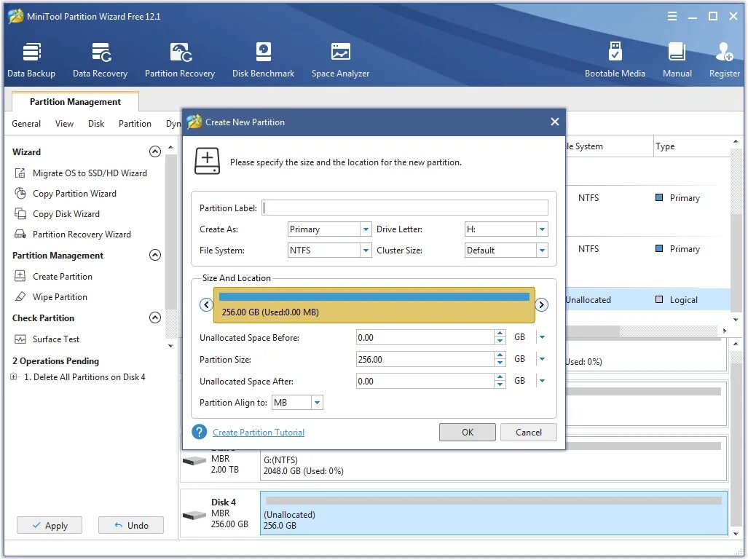Decrease Unallocated Space After with down stepper
The image size is (748, 560).
tap(500, 385)
